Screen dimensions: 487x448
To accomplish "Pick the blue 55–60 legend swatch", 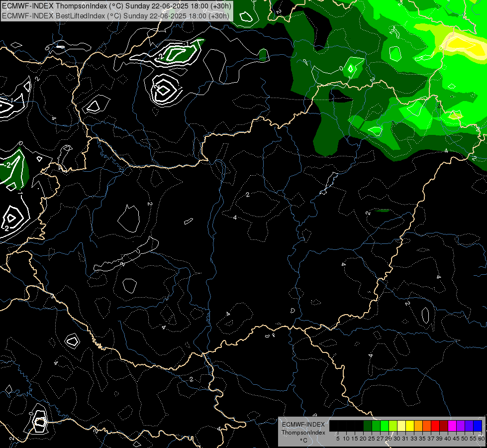I will point(478,426).
